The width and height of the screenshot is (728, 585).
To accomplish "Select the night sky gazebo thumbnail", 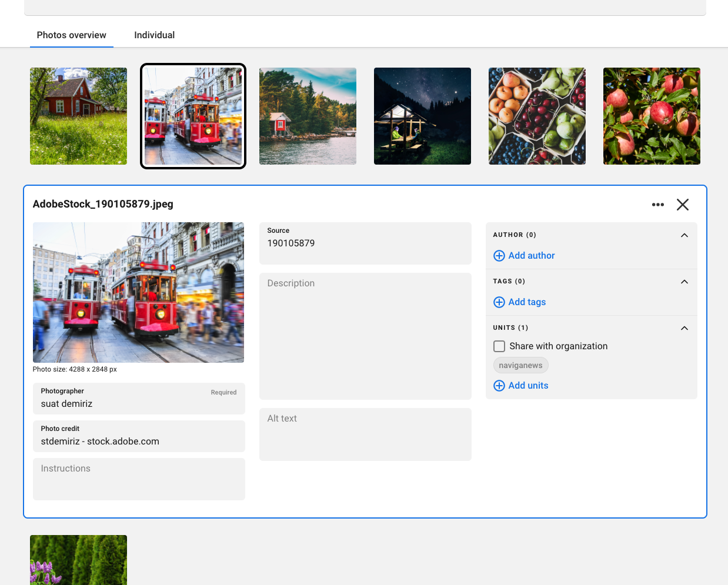I will [x=423, y=116].
